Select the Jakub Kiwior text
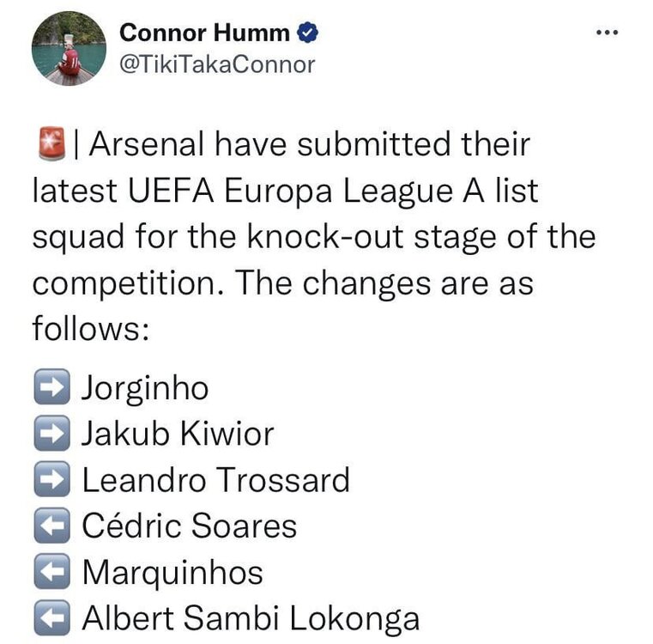This screenshot has width=653, height=644. click(x=178, y=434)
